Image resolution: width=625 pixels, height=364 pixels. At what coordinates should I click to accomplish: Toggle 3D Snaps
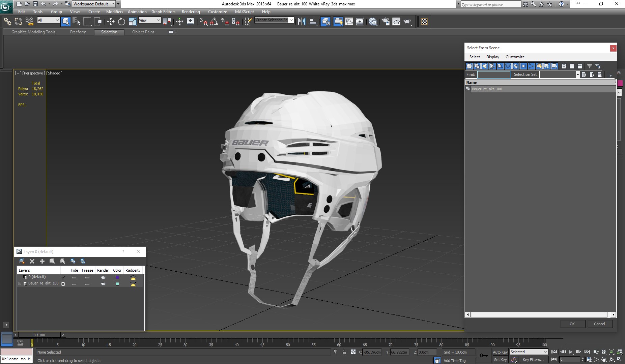pos(203,22)
